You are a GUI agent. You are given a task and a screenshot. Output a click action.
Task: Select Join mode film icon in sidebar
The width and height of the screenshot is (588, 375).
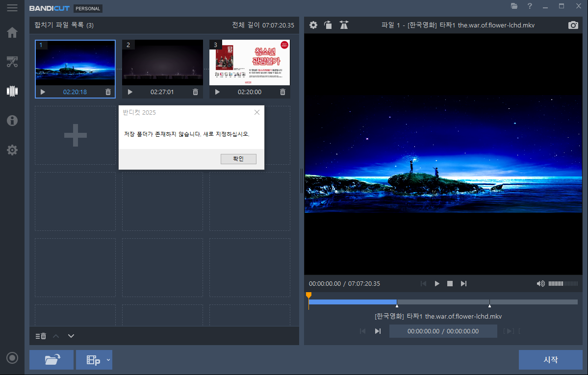[12, 91]
